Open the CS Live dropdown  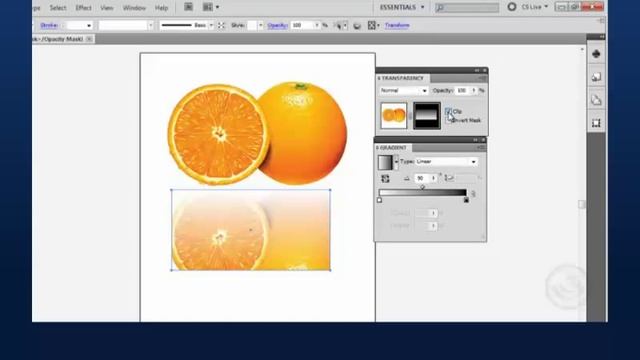click(535, 7)
